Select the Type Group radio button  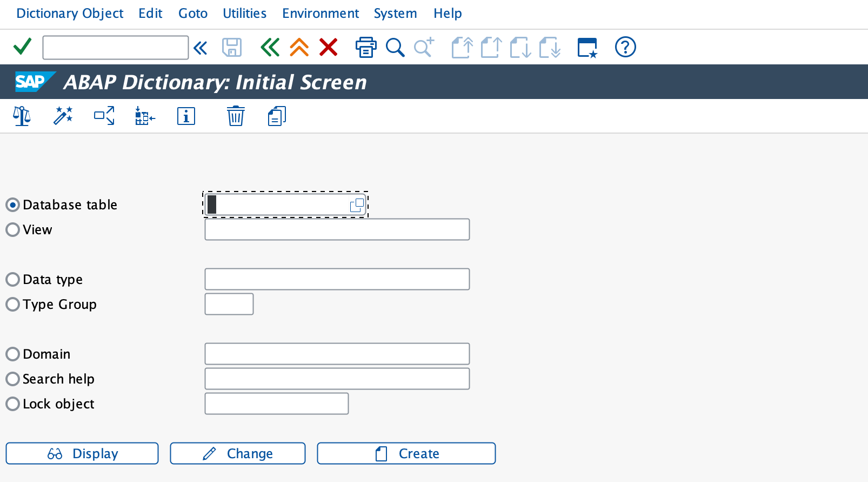pos(12,305)
